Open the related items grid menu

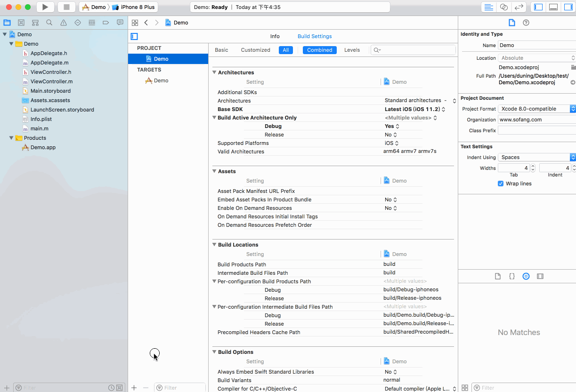tap(135, 23)
